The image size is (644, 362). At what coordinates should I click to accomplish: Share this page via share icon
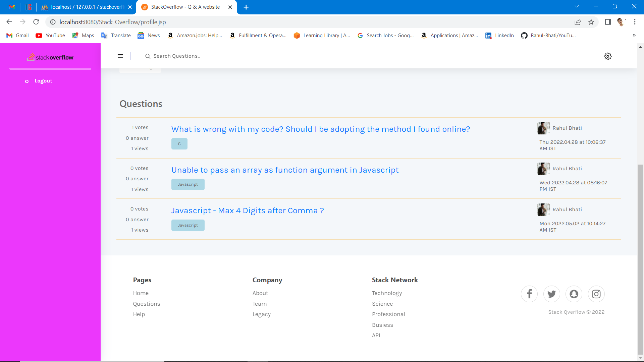(x=578, y=22)
